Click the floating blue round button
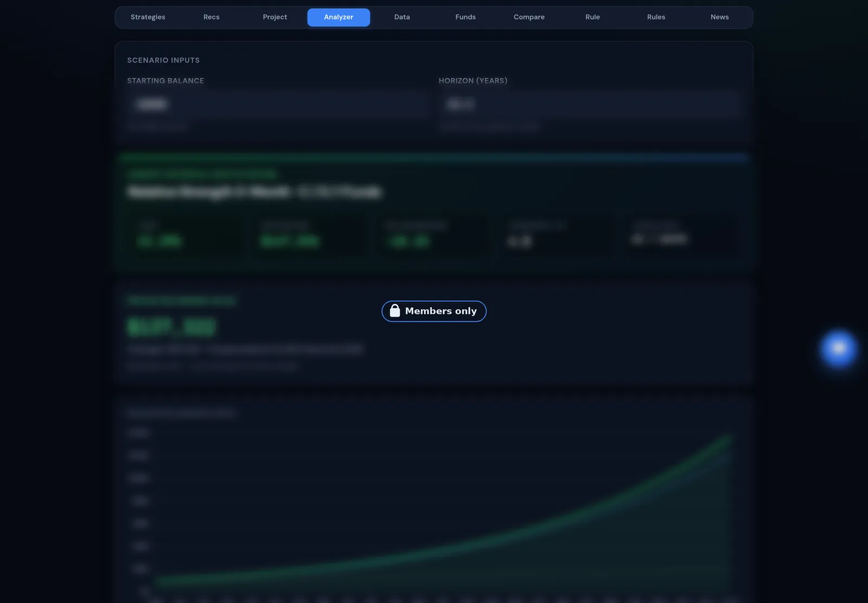Image resolution: width=868 pixels, height=603 pixels. [839, 348]
